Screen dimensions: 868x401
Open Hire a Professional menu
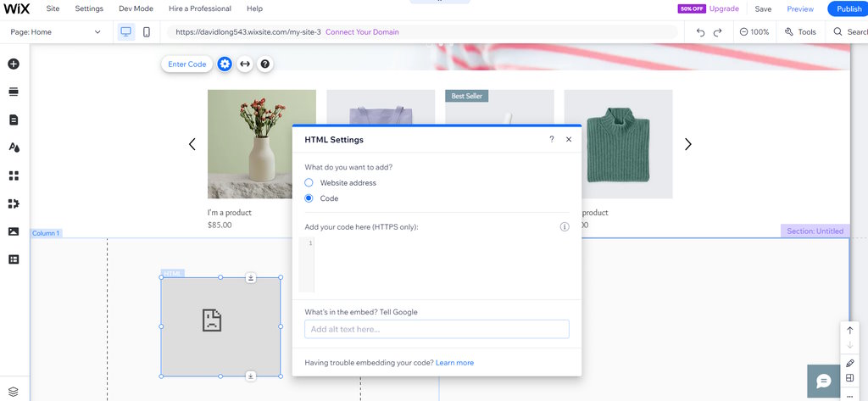tap(200, 8)
